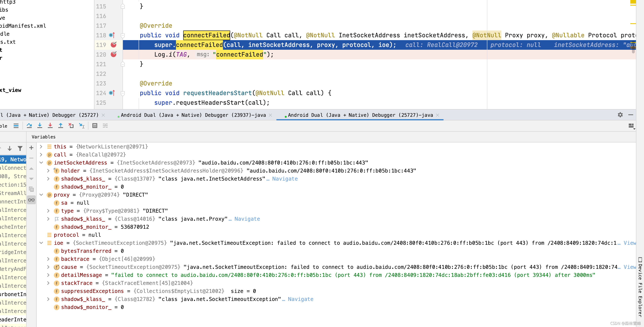Click Run to Cursor icon
The height and width of the screenshot is (327, 644).
82,126
